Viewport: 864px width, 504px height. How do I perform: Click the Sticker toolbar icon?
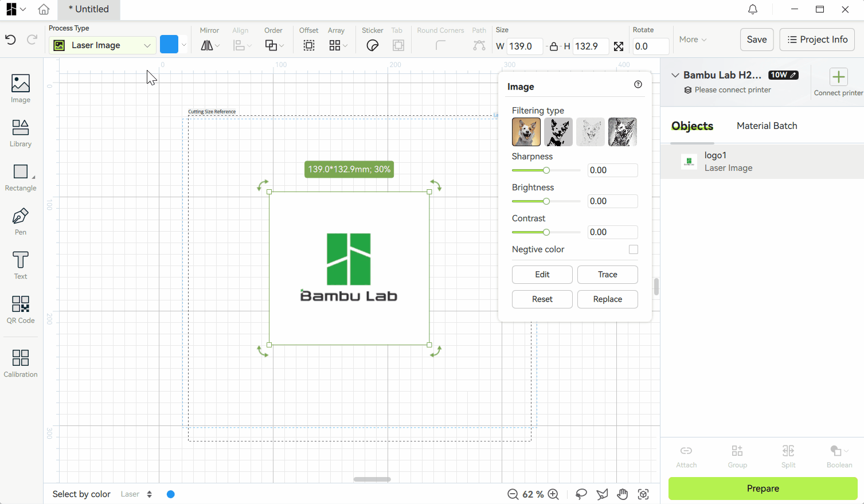[372, 46]
